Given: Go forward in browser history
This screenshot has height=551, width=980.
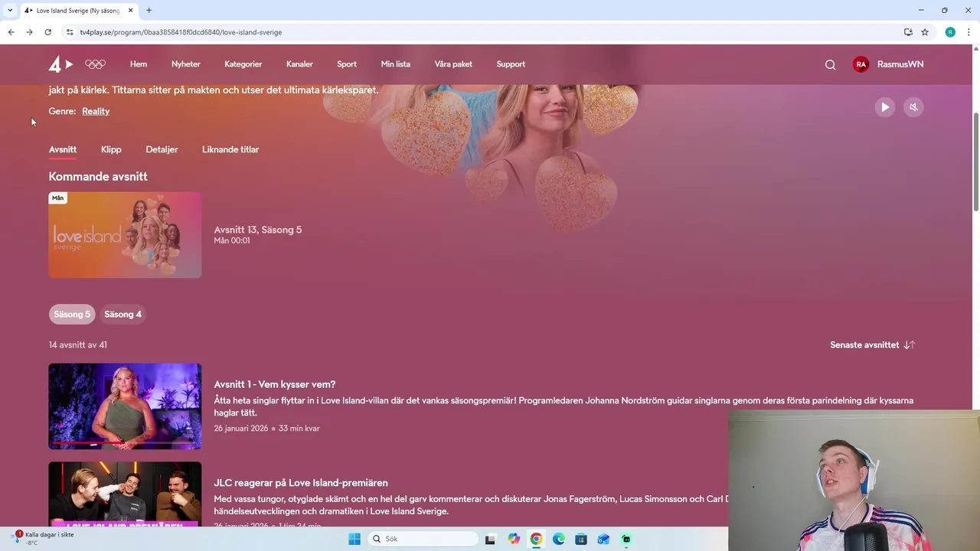Looking at the screenshot, I should click(x=29, y=32).
